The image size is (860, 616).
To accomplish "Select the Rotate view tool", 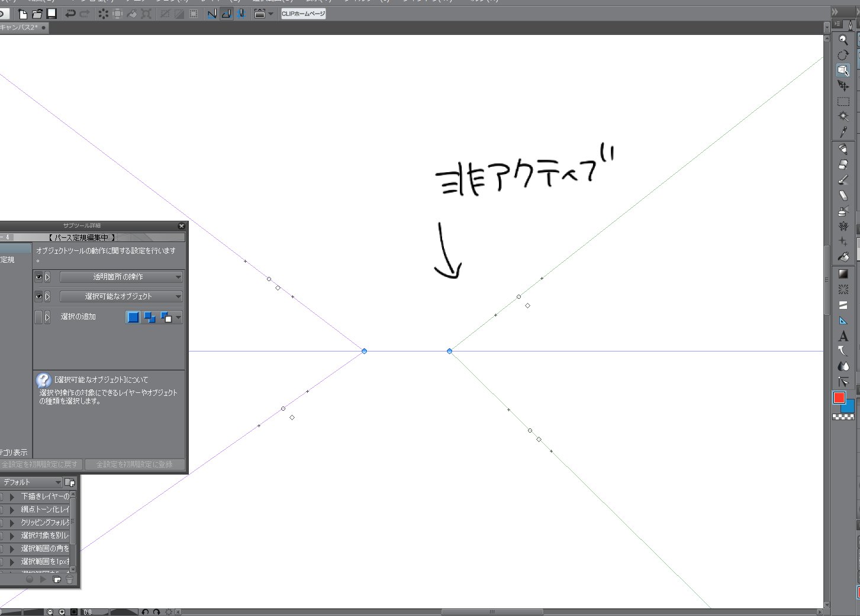I will coord(843,55).
